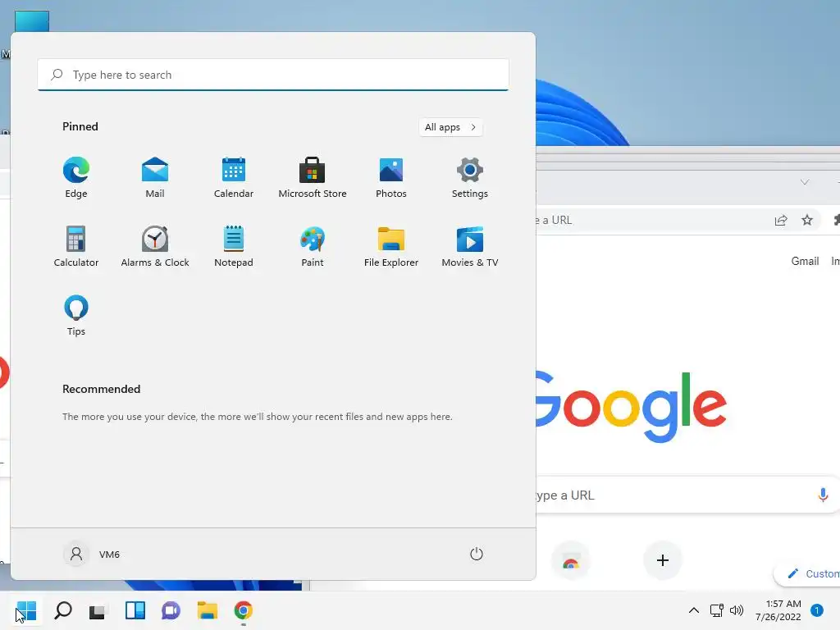Show hidden system tray icons
Image resolution: width=840 pixels, height=630 pixels.
click(x=694, y=610)
